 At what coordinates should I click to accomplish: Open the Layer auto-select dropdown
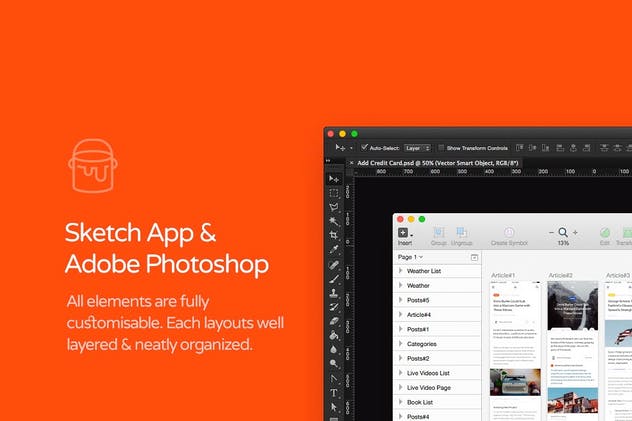tap(417, 147)
